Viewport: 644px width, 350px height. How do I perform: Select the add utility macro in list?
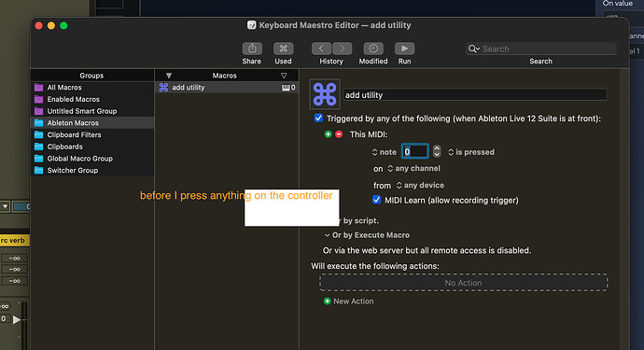click(x=227, y=88)
